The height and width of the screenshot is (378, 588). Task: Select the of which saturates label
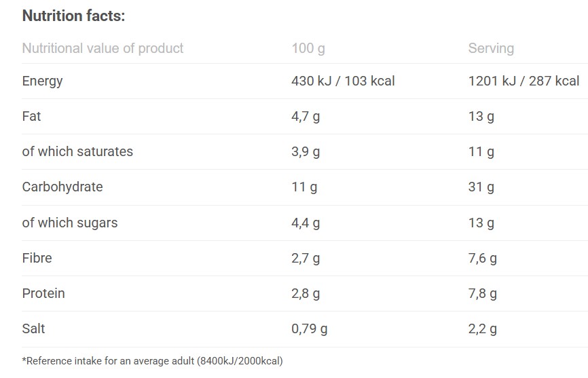point(77,151)
